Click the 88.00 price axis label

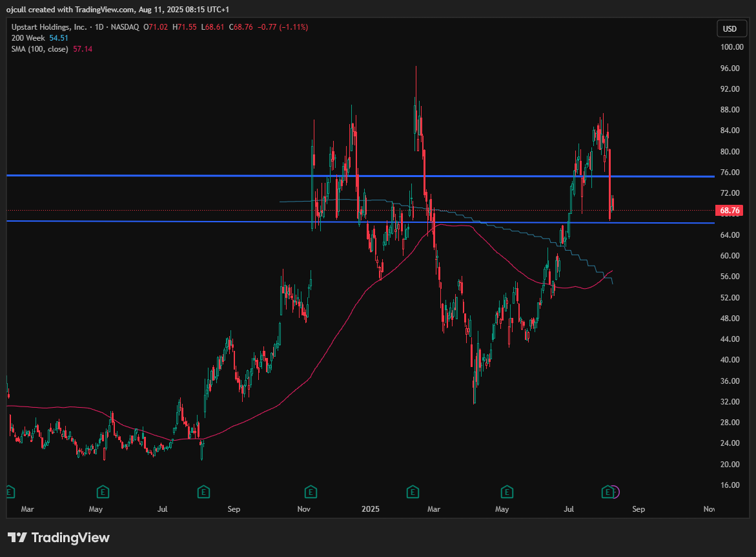[x=730, y=110]
